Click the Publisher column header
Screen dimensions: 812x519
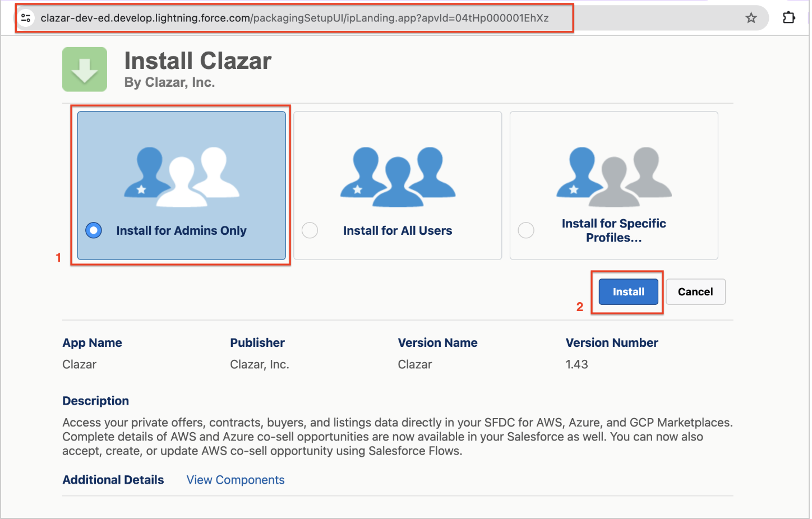[257, 343]
